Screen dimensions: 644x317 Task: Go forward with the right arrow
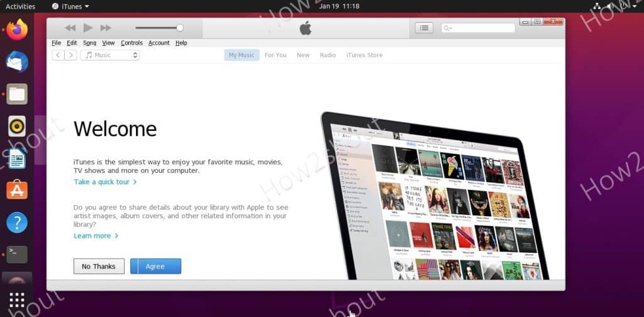coord(70,55)
